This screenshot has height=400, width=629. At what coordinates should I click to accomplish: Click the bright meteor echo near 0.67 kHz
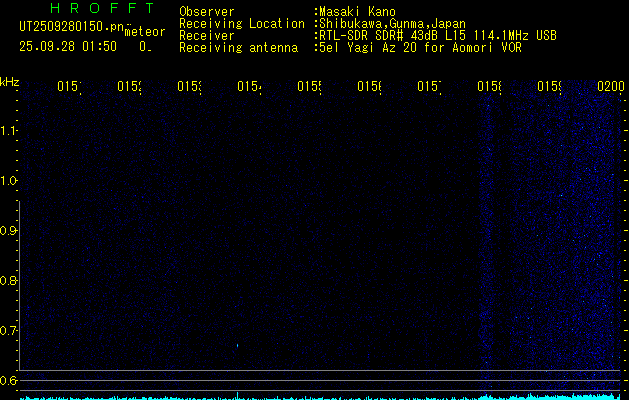tap(237, 345)
